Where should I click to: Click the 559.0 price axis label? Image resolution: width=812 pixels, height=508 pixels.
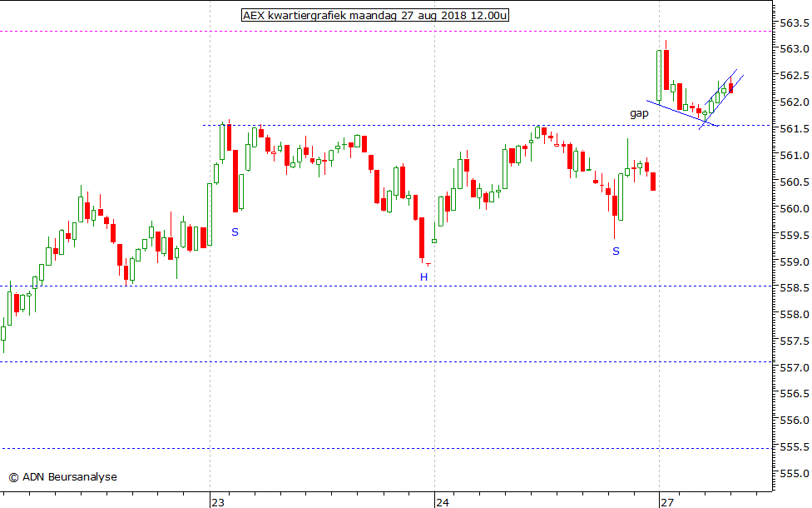(795, 261)
